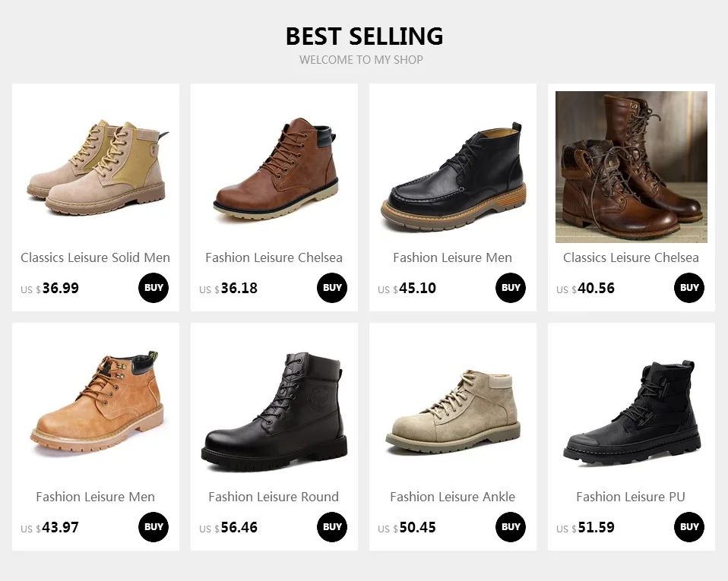Image resolution: width=728 pixels, height=581 pixels.
Task: Click the Fashion Leisure PU title
Action: pos(631,497)
